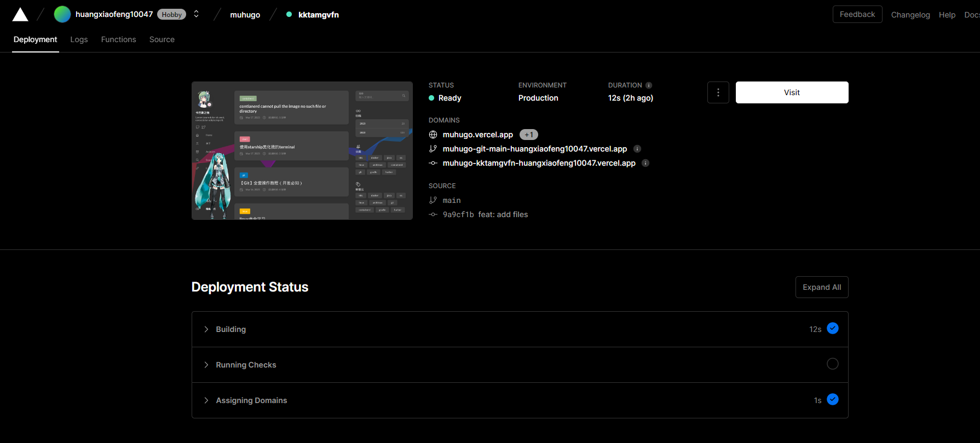Image resolution: width=980 pixels, height=443 pixels.
Task: Expand the Running Checks section chevron
Action: (206, 365)
